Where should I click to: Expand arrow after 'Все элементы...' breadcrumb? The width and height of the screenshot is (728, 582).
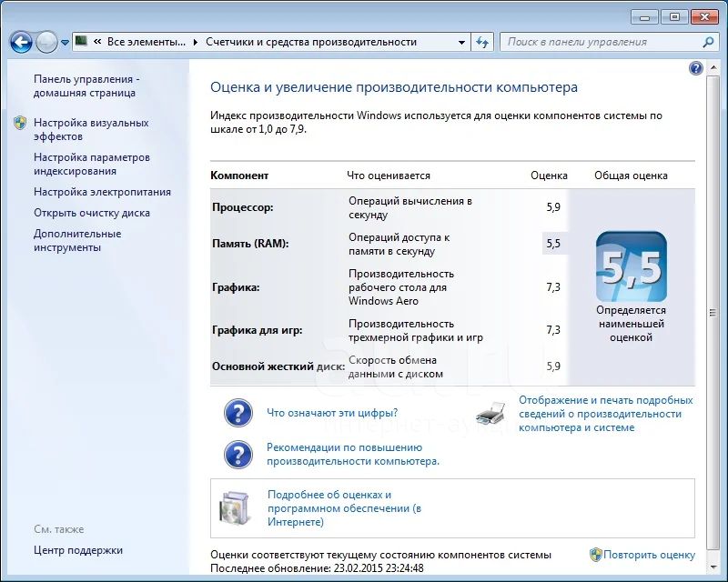(196, 42)
